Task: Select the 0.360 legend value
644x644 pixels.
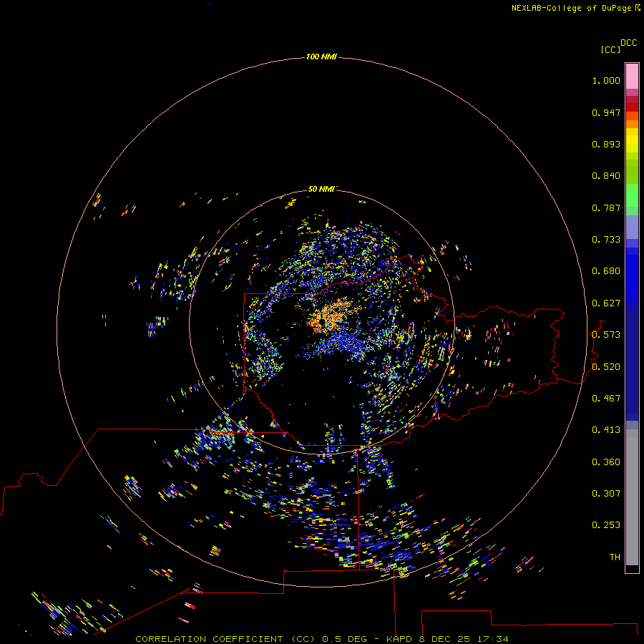Action: point(606,462)
